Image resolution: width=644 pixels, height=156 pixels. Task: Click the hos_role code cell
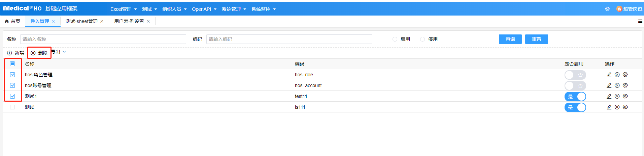(304, 75)
